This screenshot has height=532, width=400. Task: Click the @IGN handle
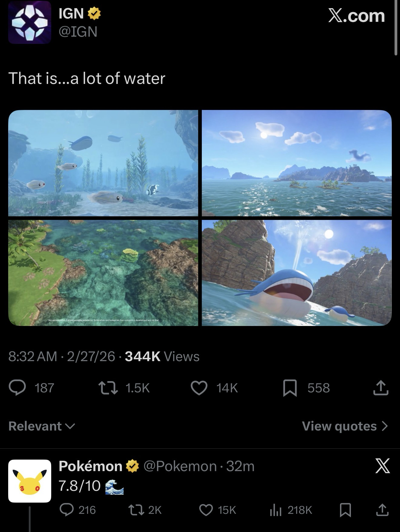pos(78,32)
